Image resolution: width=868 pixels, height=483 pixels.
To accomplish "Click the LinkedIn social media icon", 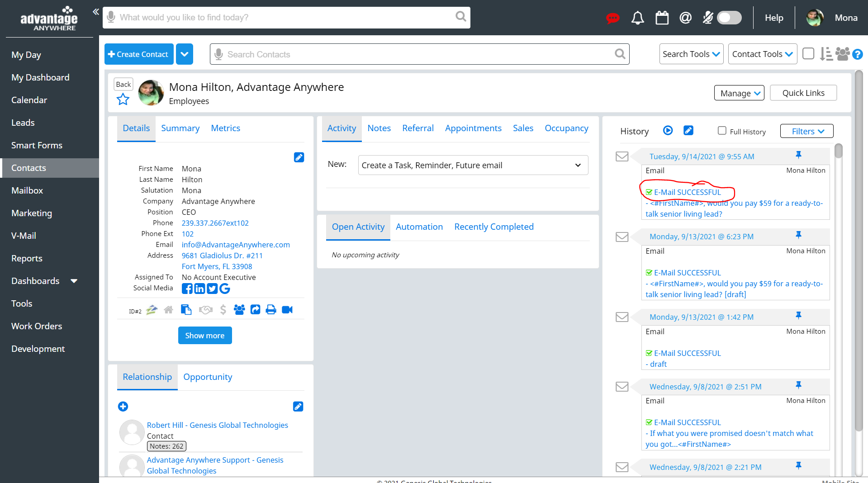I will point(199,289).
